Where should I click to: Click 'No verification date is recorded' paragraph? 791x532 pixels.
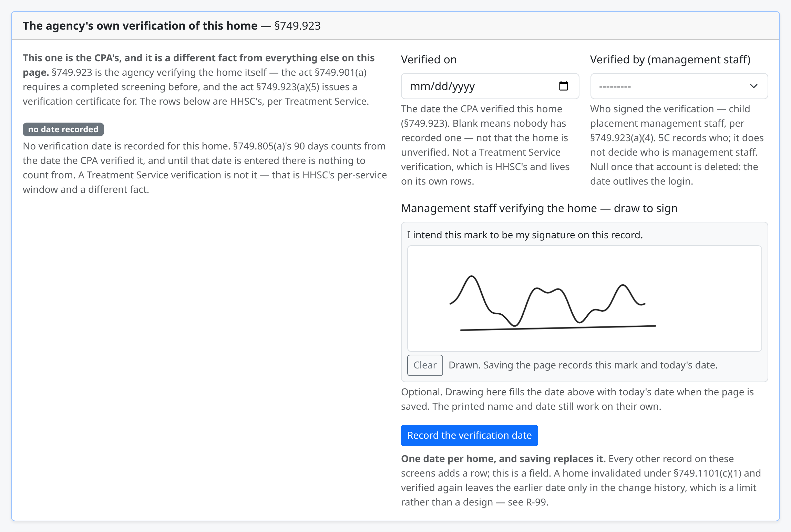(205, 168)
